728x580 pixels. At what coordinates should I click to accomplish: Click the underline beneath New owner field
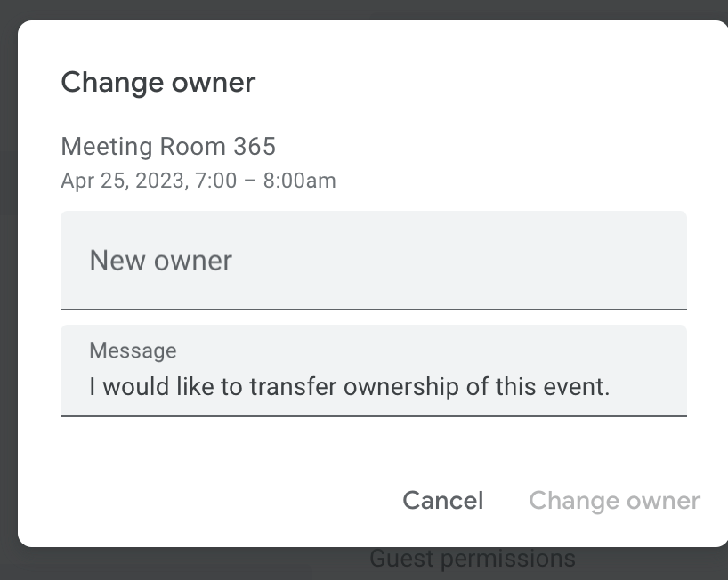coord(373,309)
